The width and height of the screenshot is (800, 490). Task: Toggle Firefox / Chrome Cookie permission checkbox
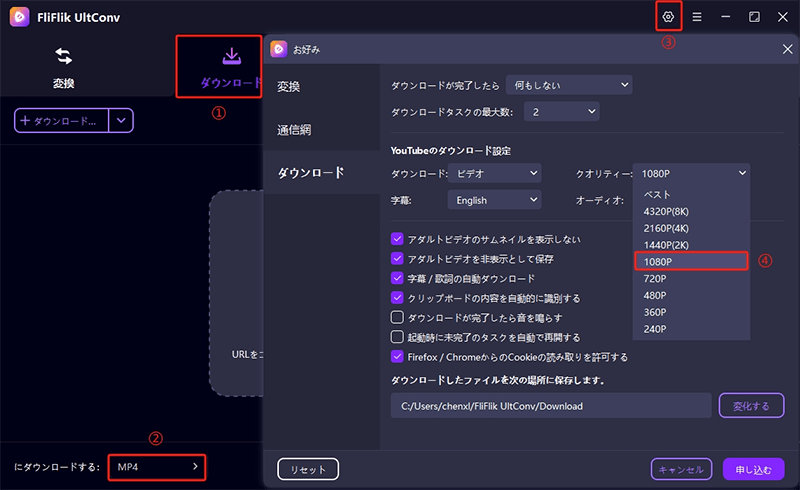(x=397, y=356)
